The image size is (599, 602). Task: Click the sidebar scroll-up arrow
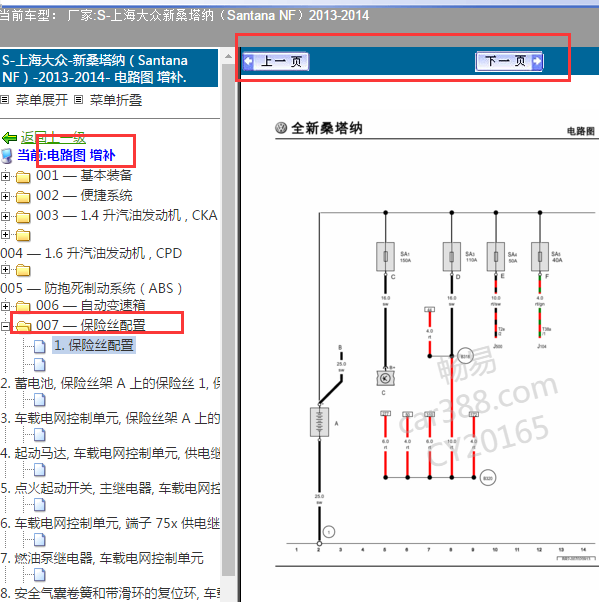pos(228,56)
